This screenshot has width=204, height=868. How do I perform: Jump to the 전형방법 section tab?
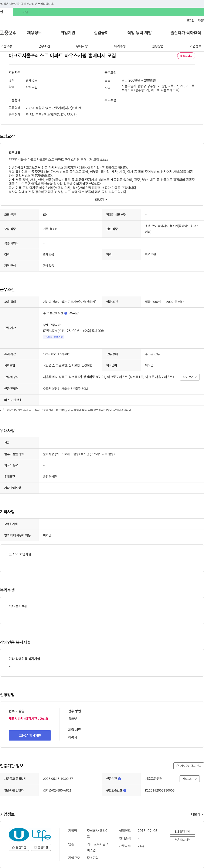(x=157, y=46)
